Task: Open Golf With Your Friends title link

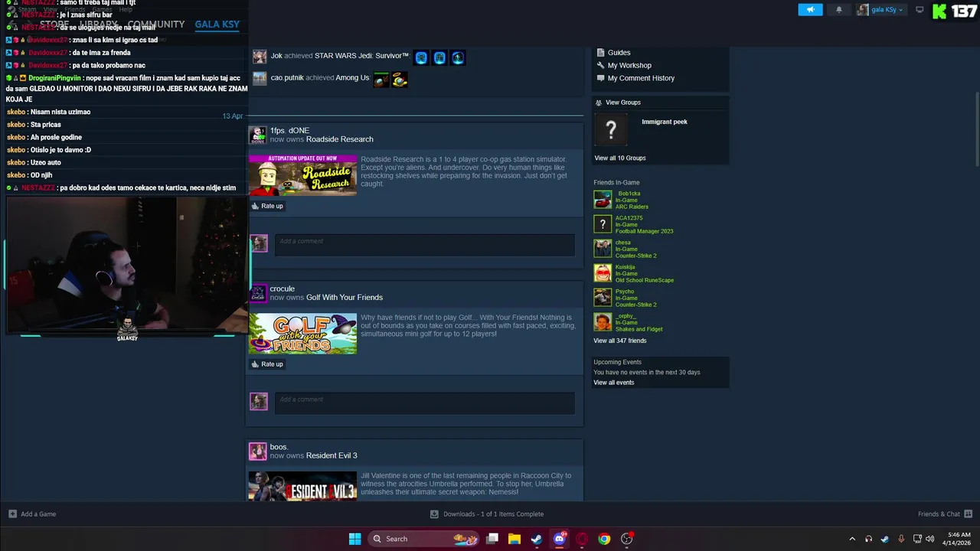Action: point(345,298)
